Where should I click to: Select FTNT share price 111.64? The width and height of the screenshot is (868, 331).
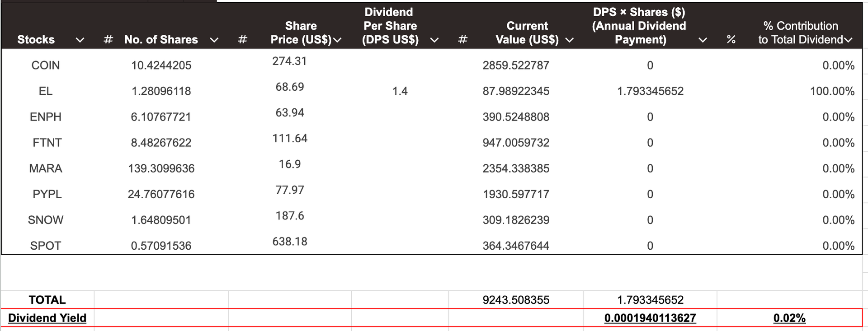click(x=290, y=138)
